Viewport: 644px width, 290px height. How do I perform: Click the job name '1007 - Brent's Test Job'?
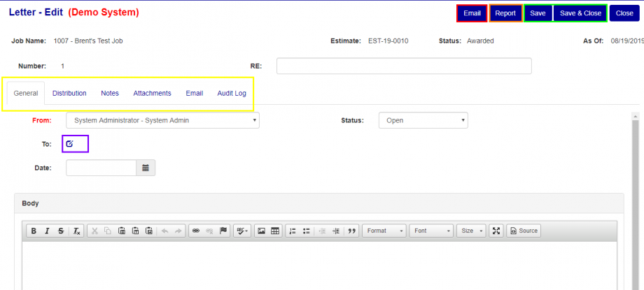pos(88,41)
